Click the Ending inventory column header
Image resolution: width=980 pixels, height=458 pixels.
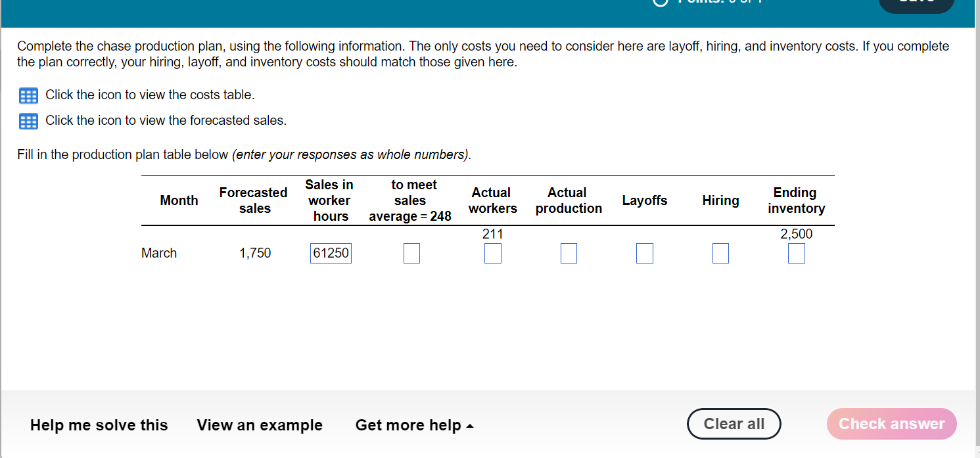(796, 200)
